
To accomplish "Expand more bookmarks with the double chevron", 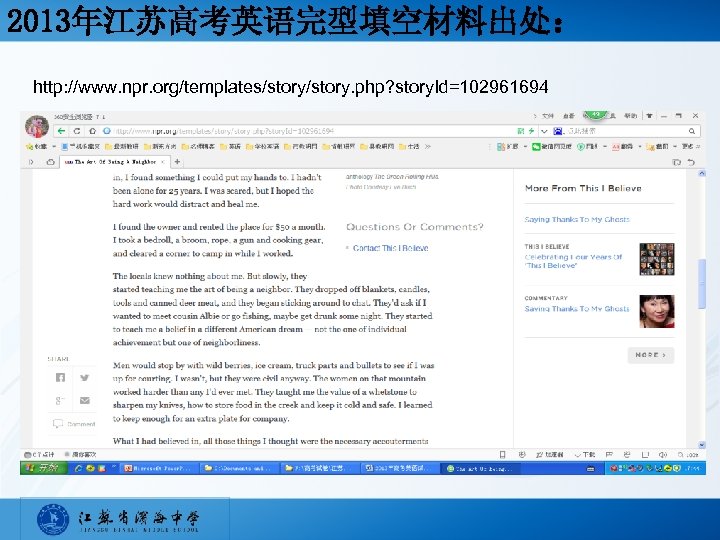I will (x=428, y=146).
